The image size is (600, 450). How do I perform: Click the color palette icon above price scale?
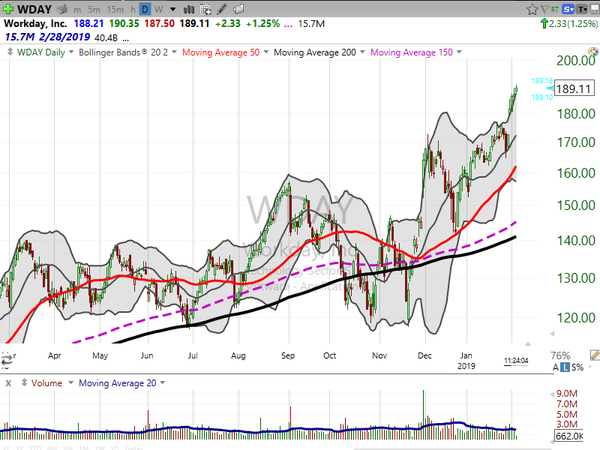(x=593, y=51)
